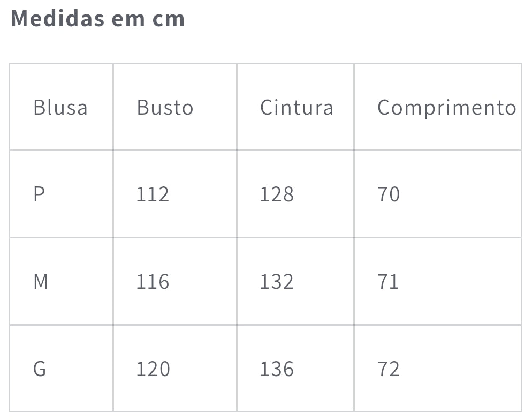Select bust value 112
This screenshot has height=420, width=532.
153,194
